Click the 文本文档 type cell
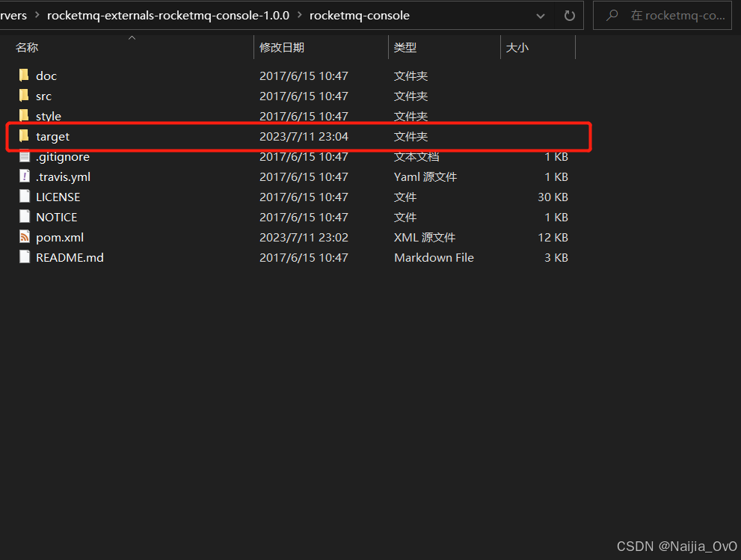This screenshot has width=741, height=560. coord(416,157)
